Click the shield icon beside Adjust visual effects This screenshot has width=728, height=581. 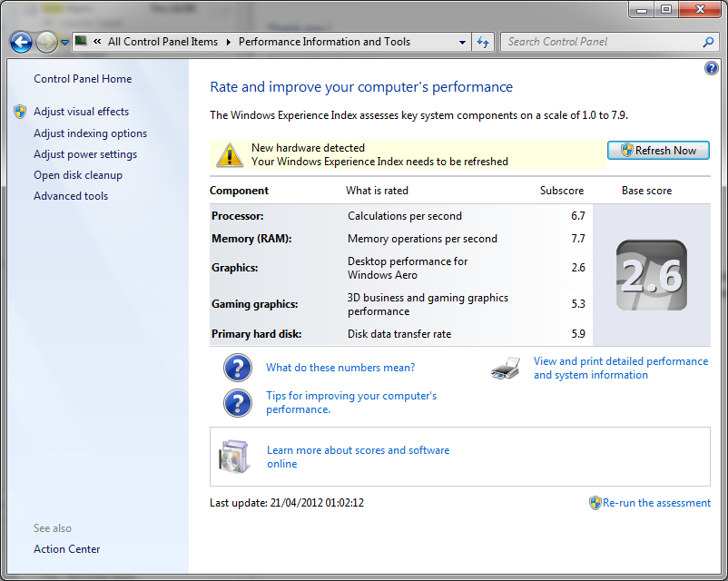pyautogui.click(x=20, y=112)
